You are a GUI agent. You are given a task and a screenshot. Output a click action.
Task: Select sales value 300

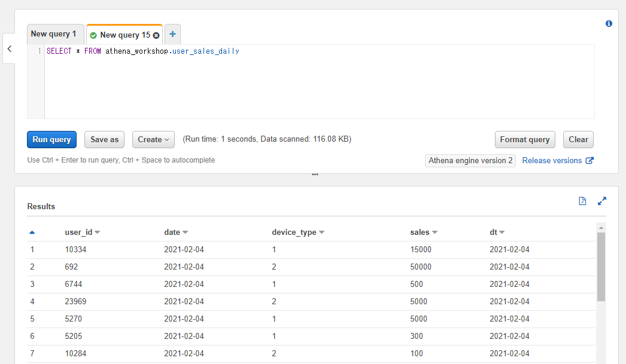(417, 336)
